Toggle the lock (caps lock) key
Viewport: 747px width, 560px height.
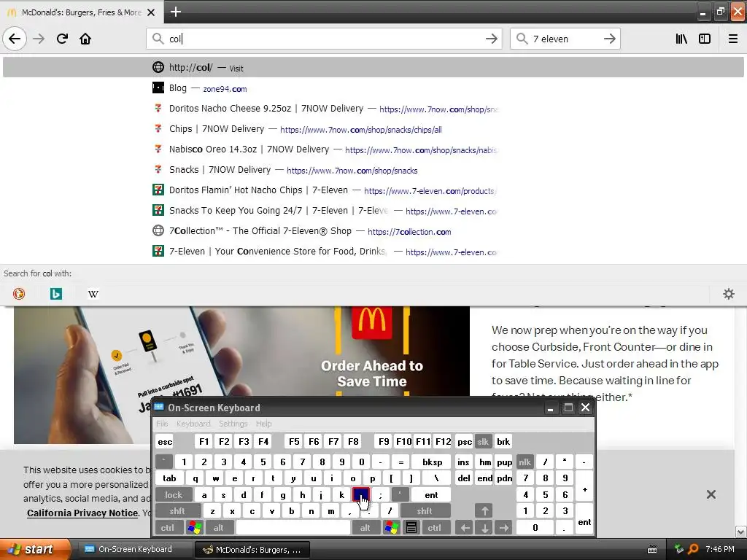coord(174,495)
